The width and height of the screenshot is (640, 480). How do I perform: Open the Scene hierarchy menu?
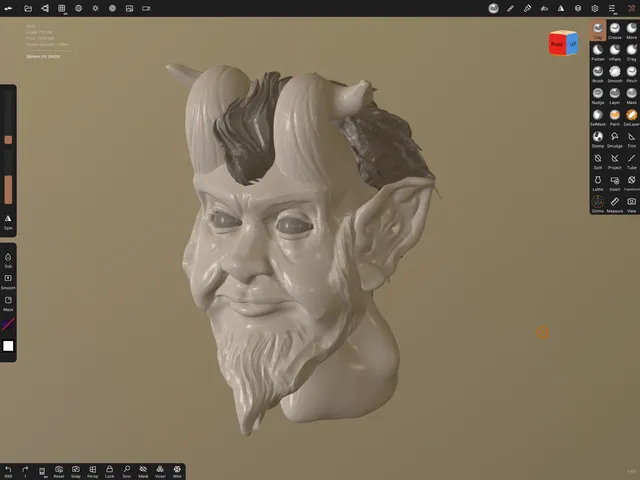pyautogui.click(x=45, y=8)
